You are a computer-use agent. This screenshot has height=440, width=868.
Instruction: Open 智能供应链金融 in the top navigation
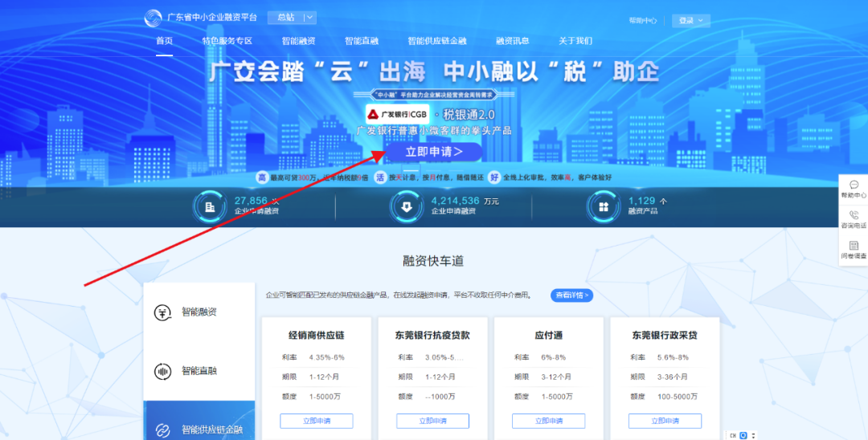tap(437, 41)
